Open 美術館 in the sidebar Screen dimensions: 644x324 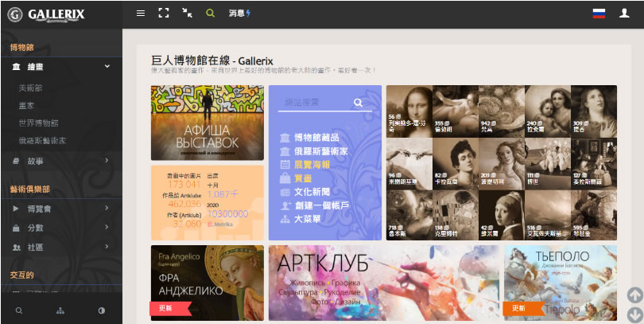pos(30,87)
